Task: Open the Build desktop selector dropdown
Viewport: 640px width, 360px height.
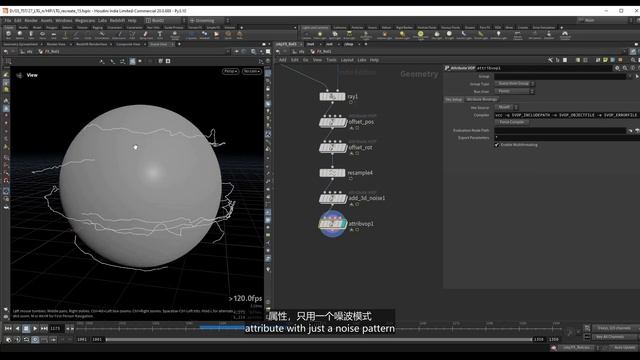Action: [166, 20]
